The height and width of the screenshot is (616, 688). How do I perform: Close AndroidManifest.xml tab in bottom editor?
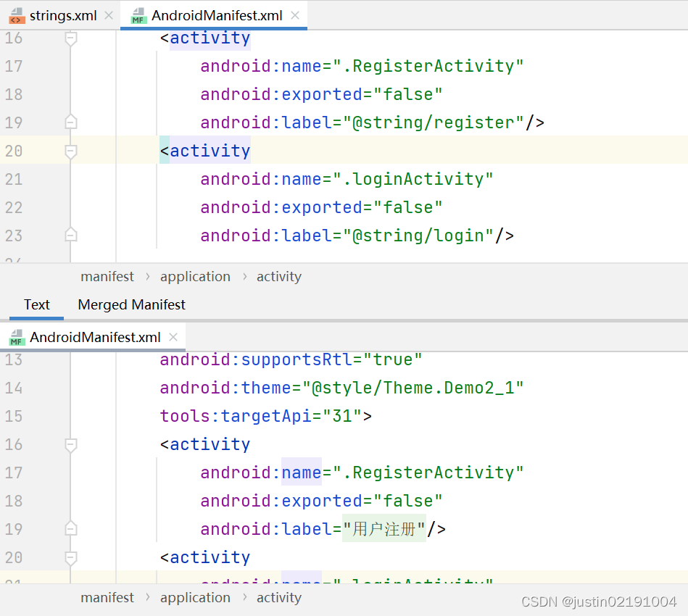[173, 337]
